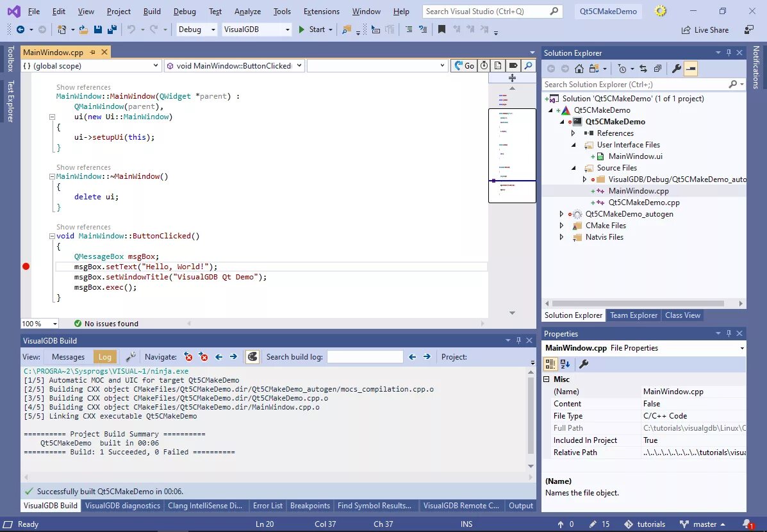
Task: Open the MainWindow::ButtonClicked member dropdown
Action: pyautogui.click(x=235, y=65)
